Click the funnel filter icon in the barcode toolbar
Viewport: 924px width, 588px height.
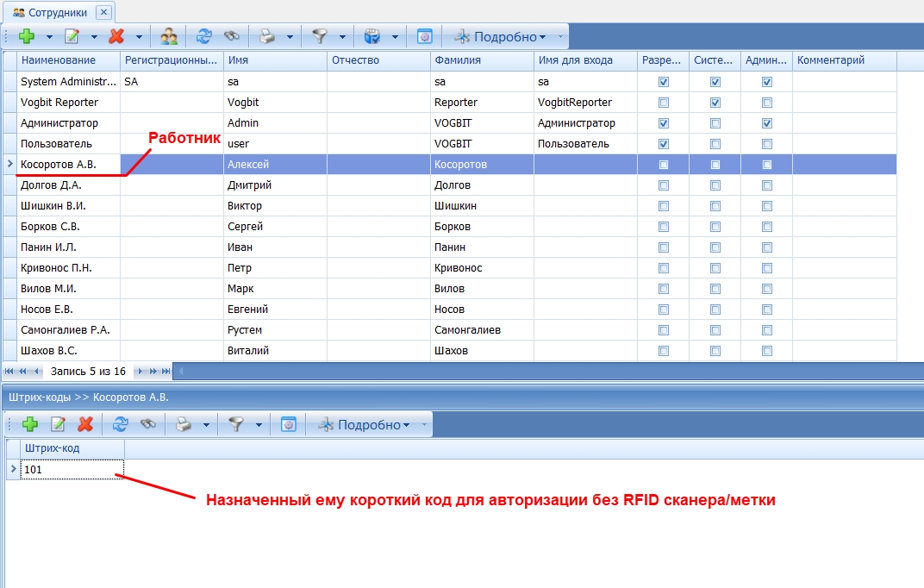pyautogui.click(x=235, y=424)
